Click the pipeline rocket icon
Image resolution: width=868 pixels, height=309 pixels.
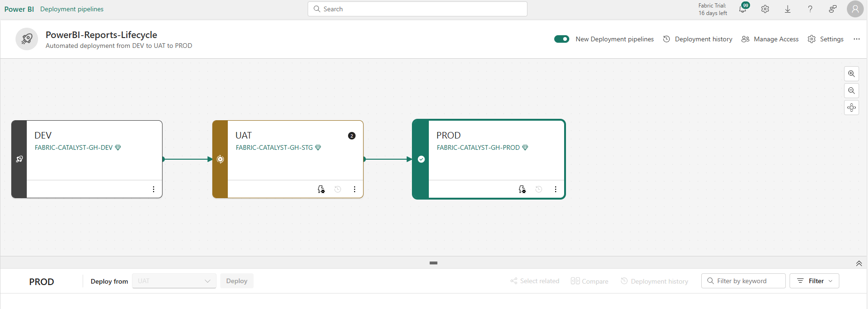tap(27, 39)
